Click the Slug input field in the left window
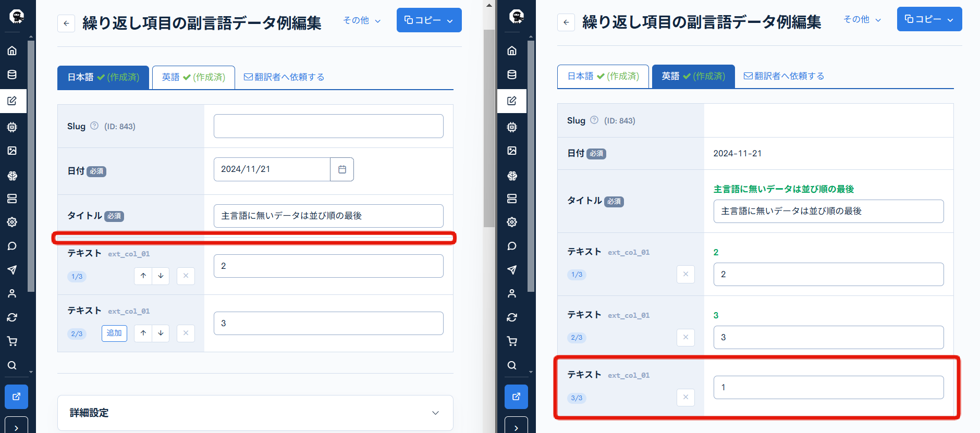The image size is (980, 433). (328, 126)
